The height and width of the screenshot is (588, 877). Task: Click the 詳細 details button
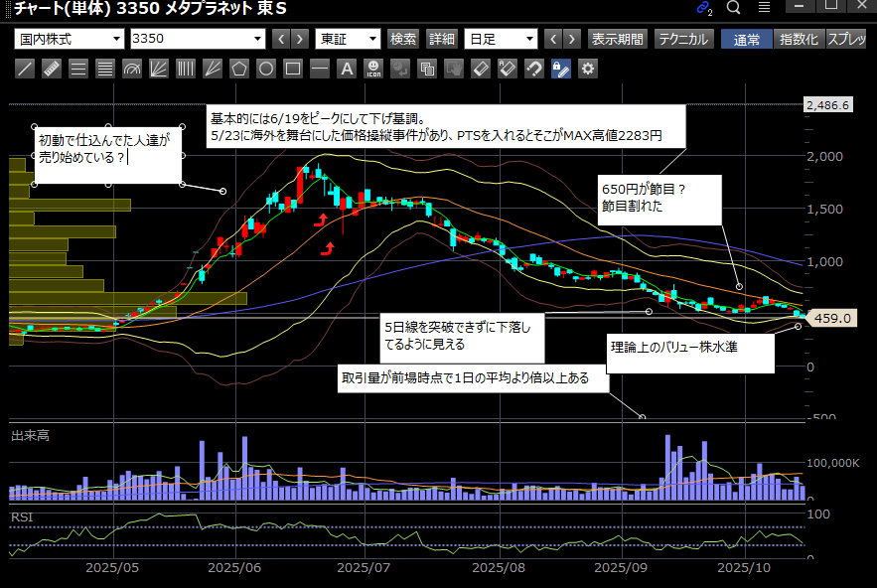tap(442, 39)
